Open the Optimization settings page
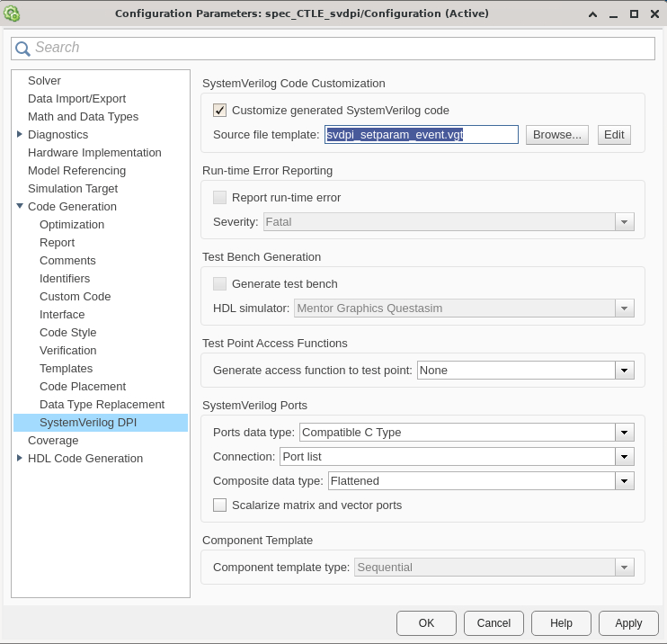Screen dimensions: 667x644 point(72,225)
